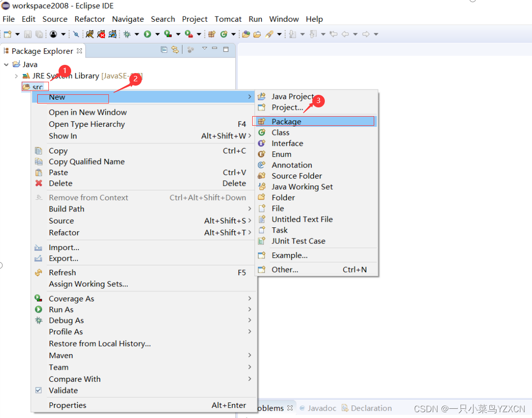Open the Package Explorer View Menu triangle
This screenshot has height=418, width=532.
tap(205, 48)
